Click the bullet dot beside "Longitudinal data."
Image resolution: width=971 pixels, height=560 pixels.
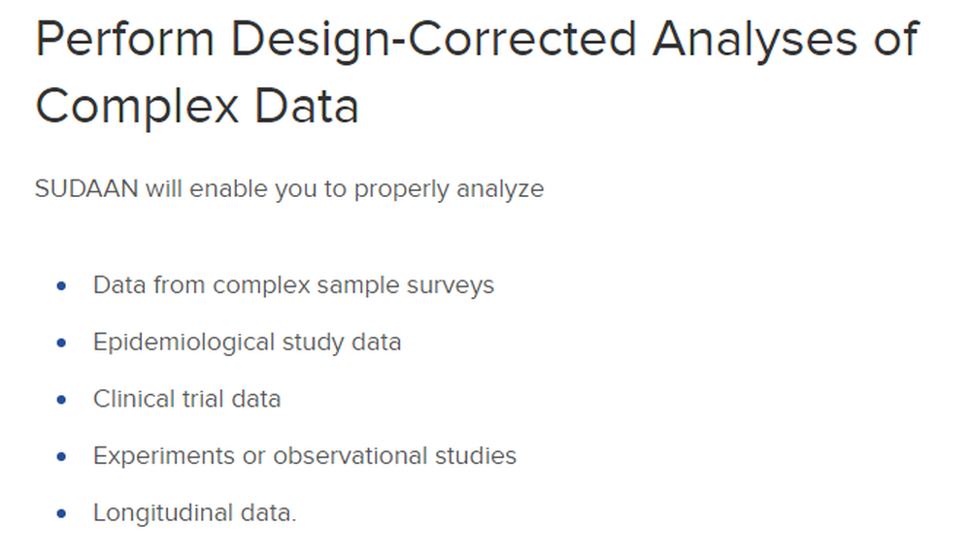click(62, 513)
